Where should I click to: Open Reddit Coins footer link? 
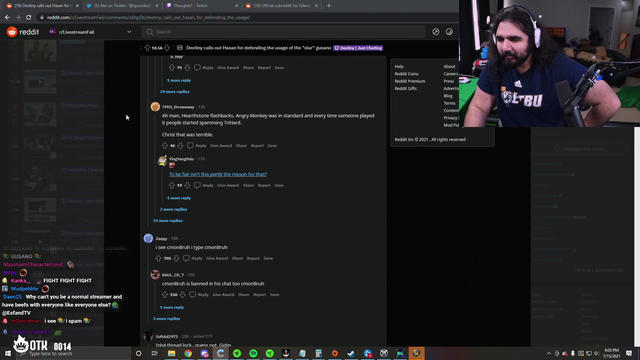point(406,74)
